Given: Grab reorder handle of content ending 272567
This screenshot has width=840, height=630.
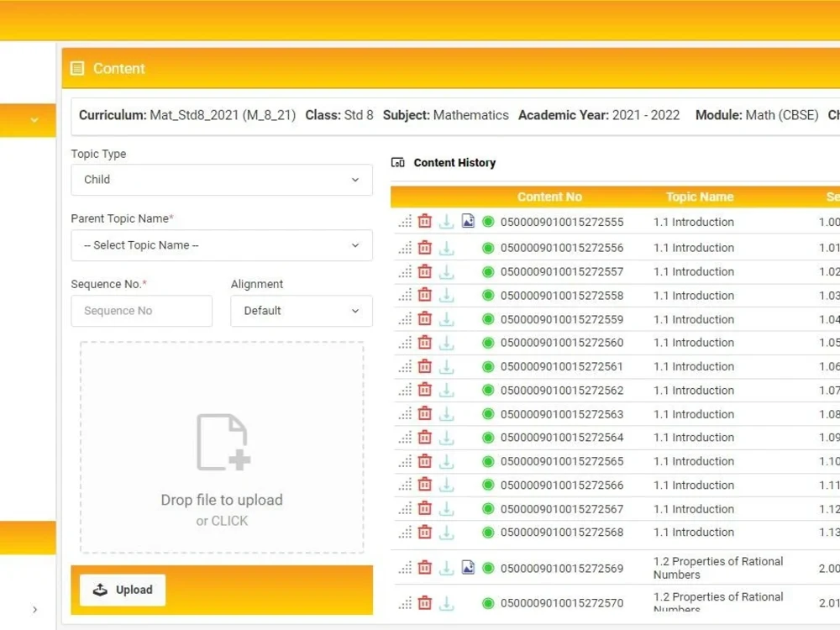Looking at the screenshot, I should pos(406,508).
